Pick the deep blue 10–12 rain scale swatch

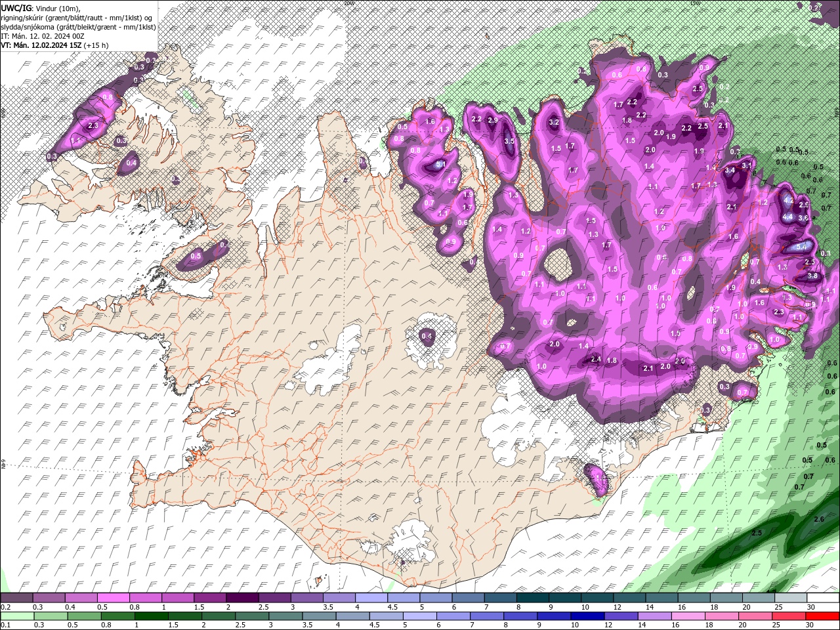[x=588, y=616]
